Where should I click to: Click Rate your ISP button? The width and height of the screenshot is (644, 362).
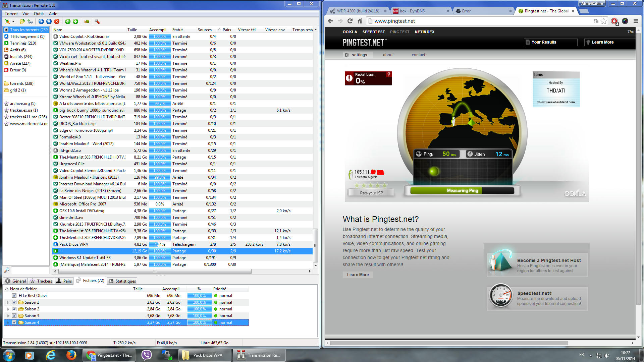pyautogui.click(x=371, y=193)
